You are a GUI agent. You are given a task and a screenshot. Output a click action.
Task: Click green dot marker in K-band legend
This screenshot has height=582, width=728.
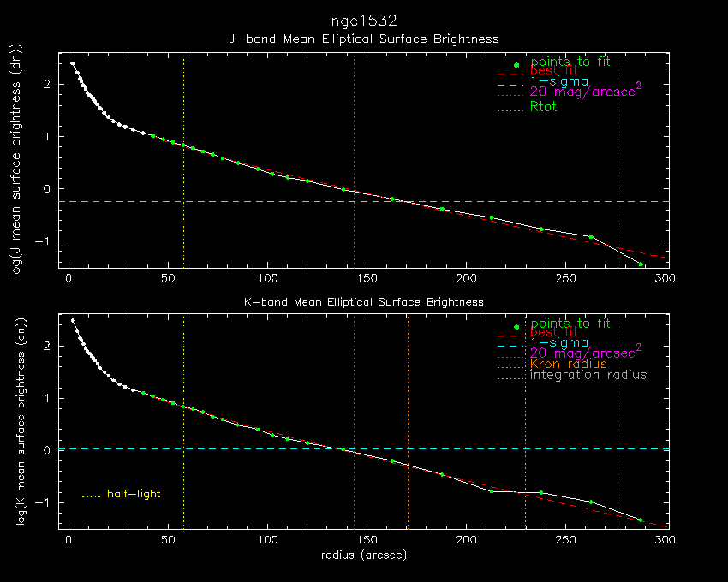click(516, 327)
